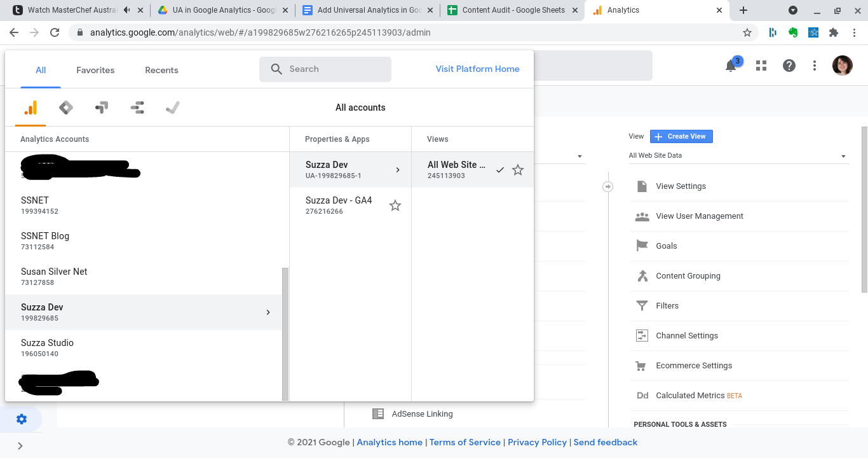Click the collapse arrow between admin columns
Image resolution: width=868 pixels, height=458 pixels.
tap(608, 186)
